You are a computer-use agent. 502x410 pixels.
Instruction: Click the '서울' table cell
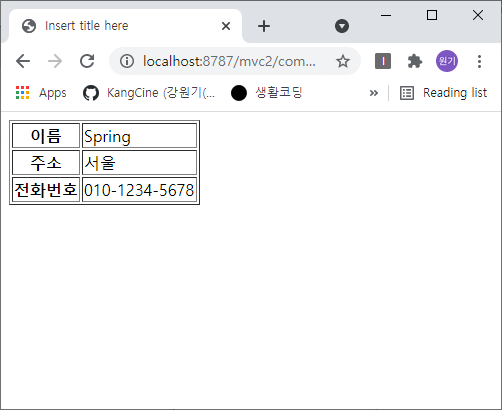click(139, 163)
